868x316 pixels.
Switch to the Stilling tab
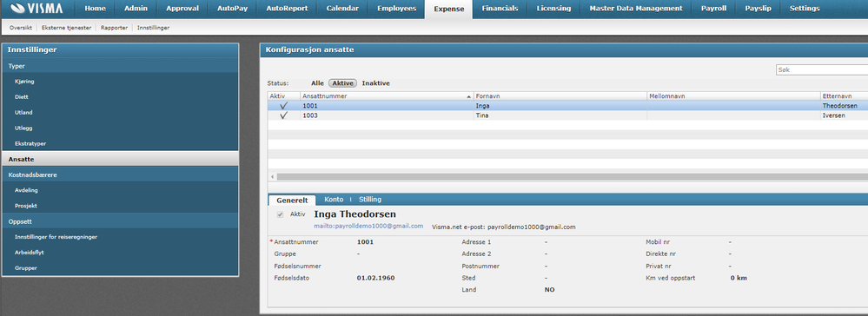[x=370, y=199]
